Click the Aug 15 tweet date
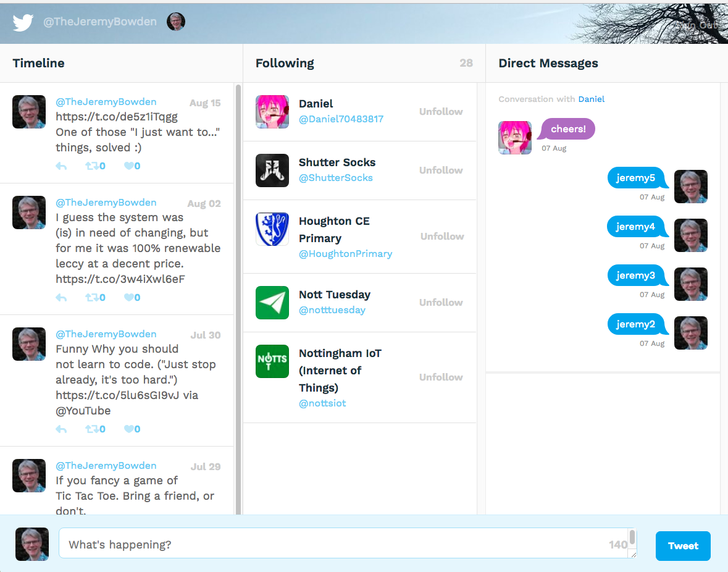Viewport: 728px width, 572px height. 205,103
